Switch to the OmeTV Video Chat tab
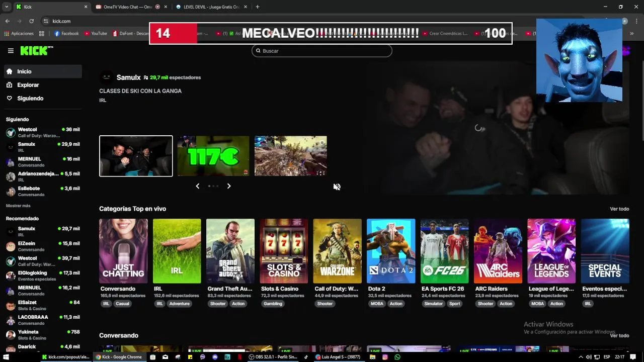 (131, 7)
